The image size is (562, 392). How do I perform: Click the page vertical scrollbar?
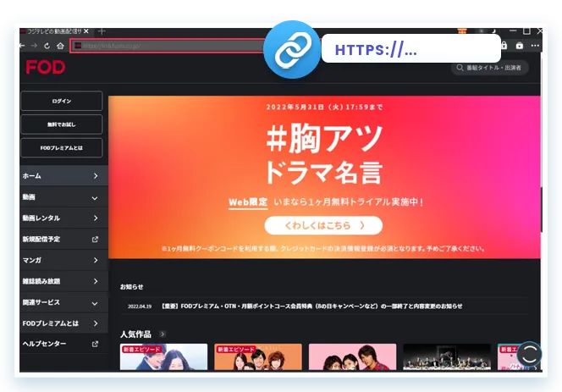click(542, 210)
